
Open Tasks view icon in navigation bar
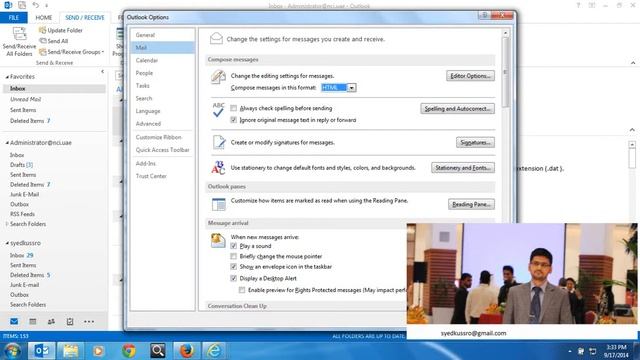click(70, 322)
